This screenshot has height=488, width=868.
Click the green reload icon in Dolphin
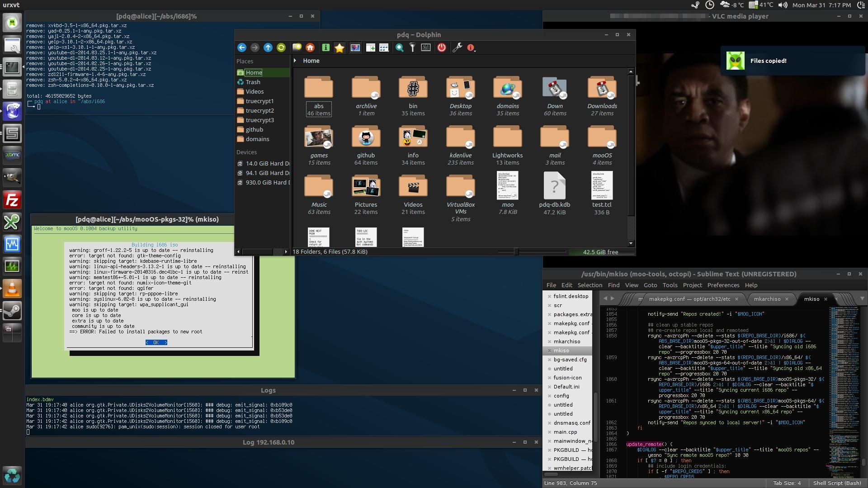click(x=281, y=47)
